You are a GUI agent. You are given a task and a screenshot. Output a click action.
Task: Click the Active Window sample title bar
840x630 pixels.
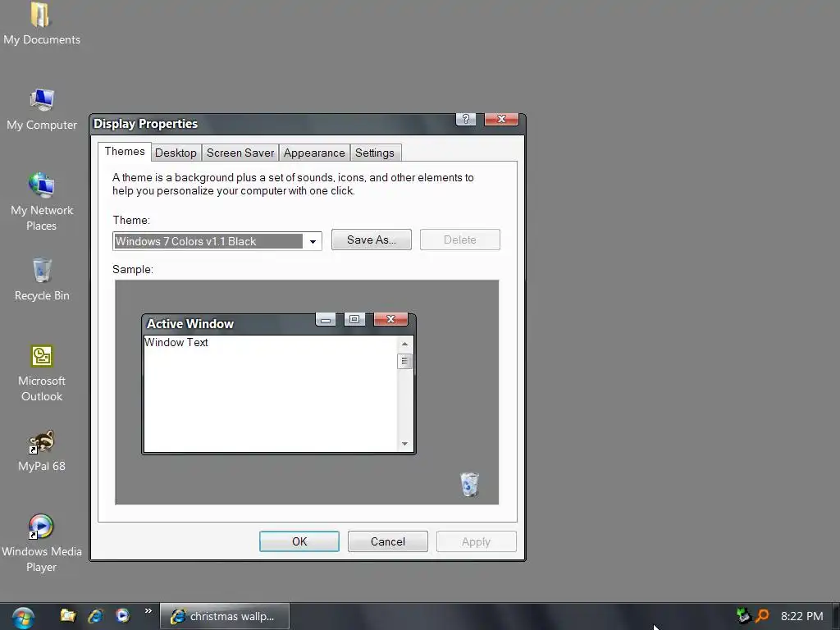(279, 324)
